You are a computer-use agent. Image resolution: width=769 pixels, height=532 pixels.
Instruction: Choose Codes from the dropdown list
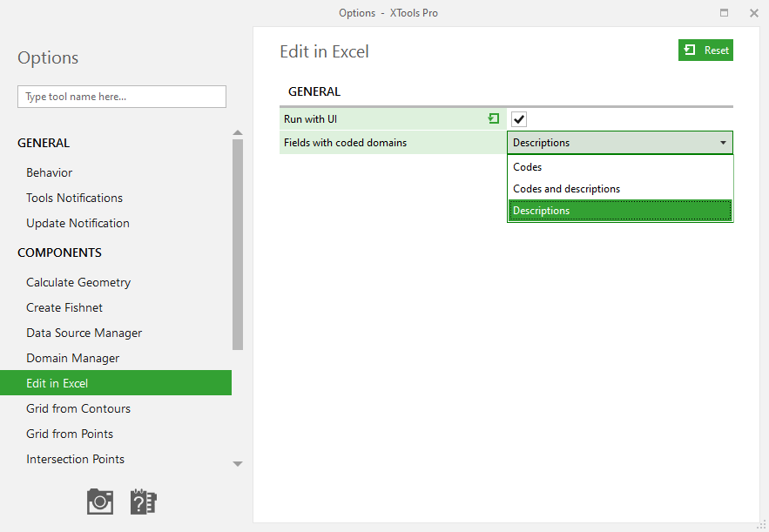point(620,166)
